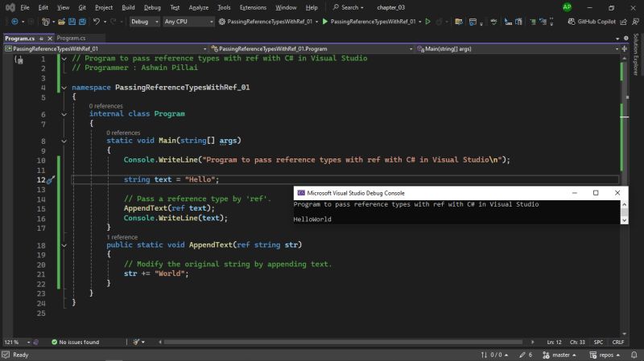Click the Navigate Backward arrow icon

pyautogui.click(x=14, y=22)
